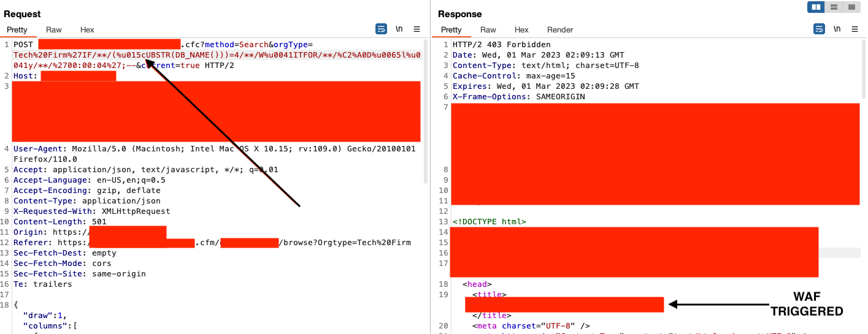Image resolution: width=868 pixels, height=334 pixels.
Task: Switch to the Request Pretty tab
Action: click(x=18, y=29)
